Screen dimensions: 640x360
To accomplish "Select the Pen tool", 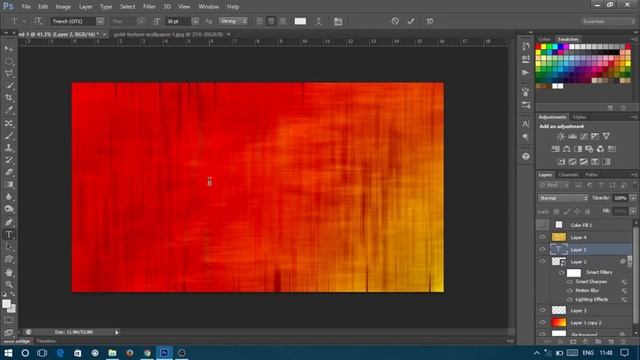I will click(x=9, y=222).
